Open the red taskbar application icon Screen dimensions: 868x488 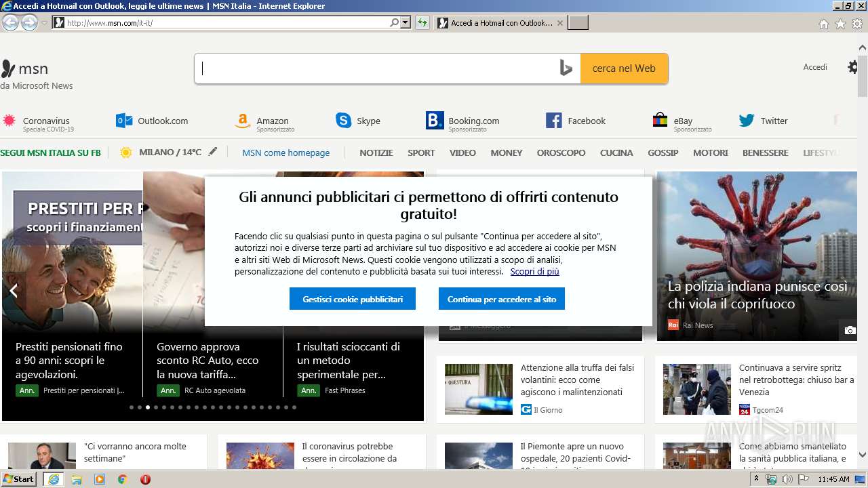pyautogui.click(x=145, y=479)
